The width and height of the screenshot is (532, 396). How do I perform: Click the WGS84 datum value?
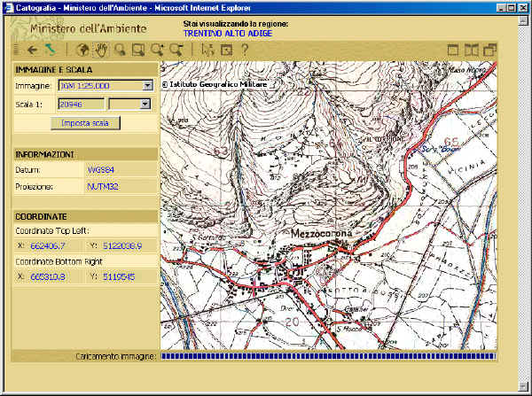100,170
